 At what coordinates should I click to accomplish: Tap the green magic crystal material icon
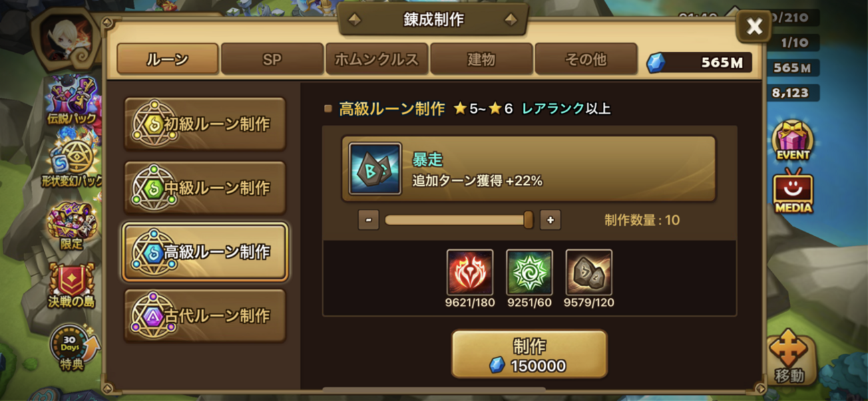pos(529,273)
